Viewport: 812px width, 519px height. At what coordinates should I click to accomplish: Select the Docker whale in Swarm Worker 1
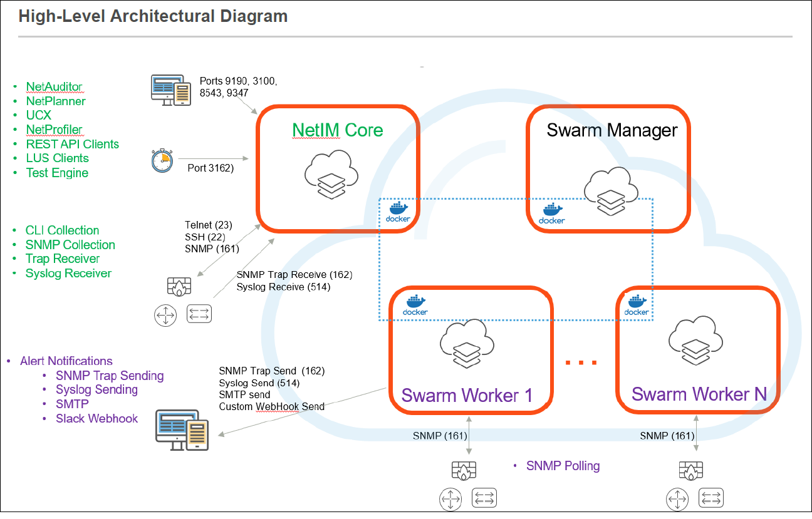415,305
